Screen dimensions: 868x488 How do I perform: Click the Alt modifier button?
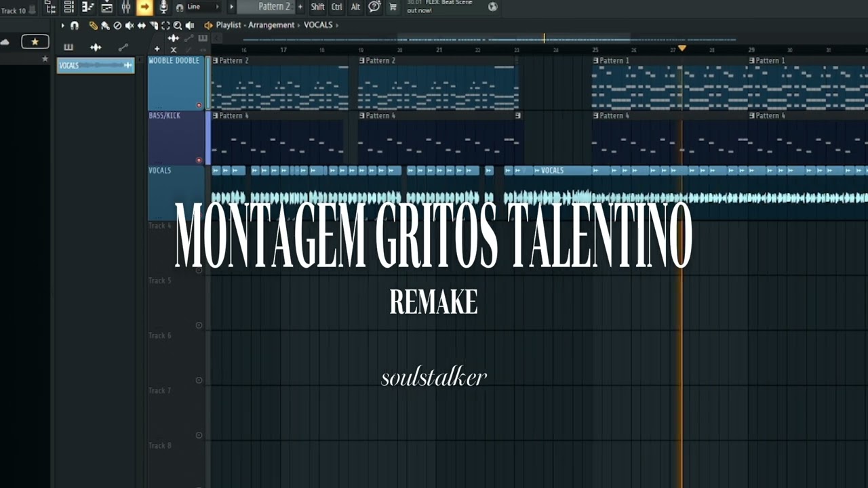tap(355, 7)
